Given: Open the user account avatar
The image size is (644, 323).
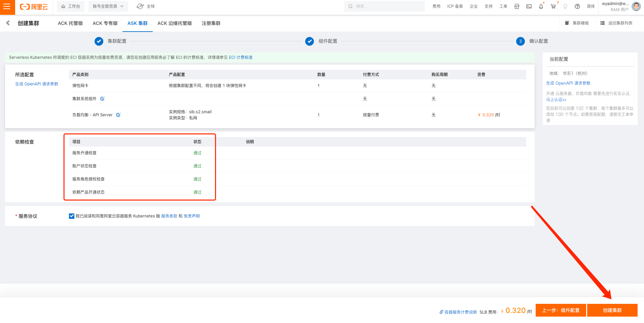Looking at the screenshot, I should [636, 6].
